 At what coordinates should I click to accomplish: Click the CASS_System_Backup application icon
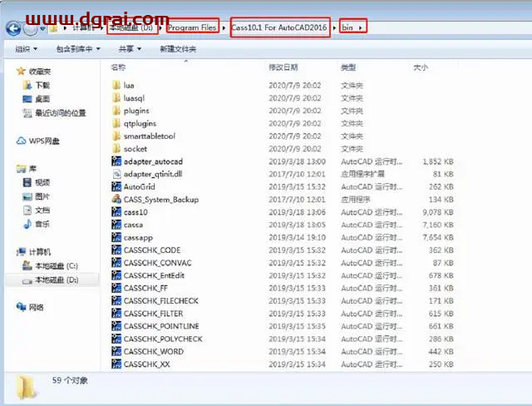point(116,200)
